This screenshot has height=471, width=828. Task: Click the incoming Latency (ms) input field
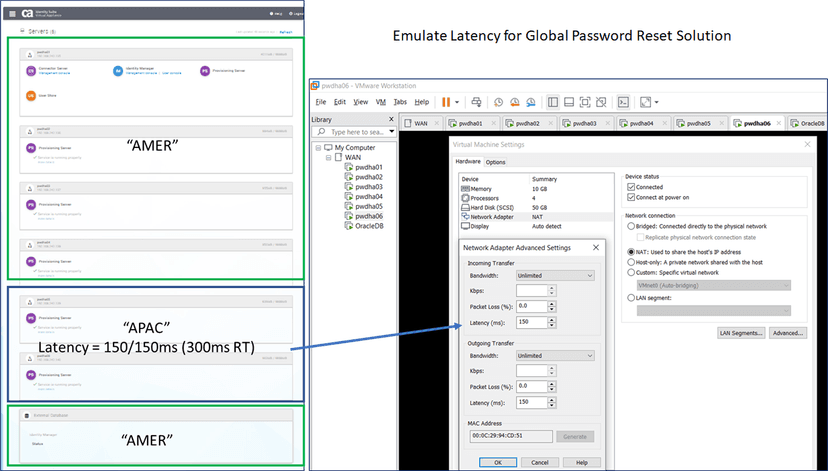tap(531, 324)
